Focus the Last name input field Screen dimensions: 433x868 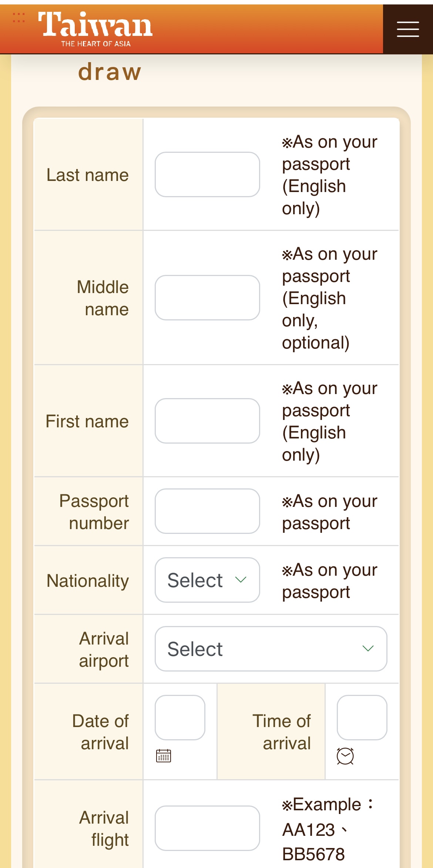(x=207, y=174)
